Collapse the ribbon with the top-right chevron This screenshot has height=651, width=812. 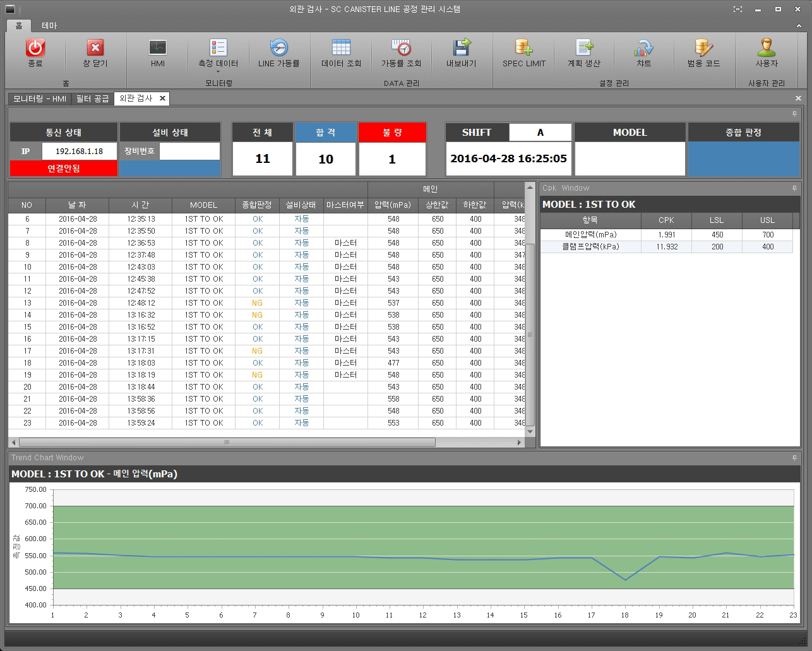coord(799,26)
